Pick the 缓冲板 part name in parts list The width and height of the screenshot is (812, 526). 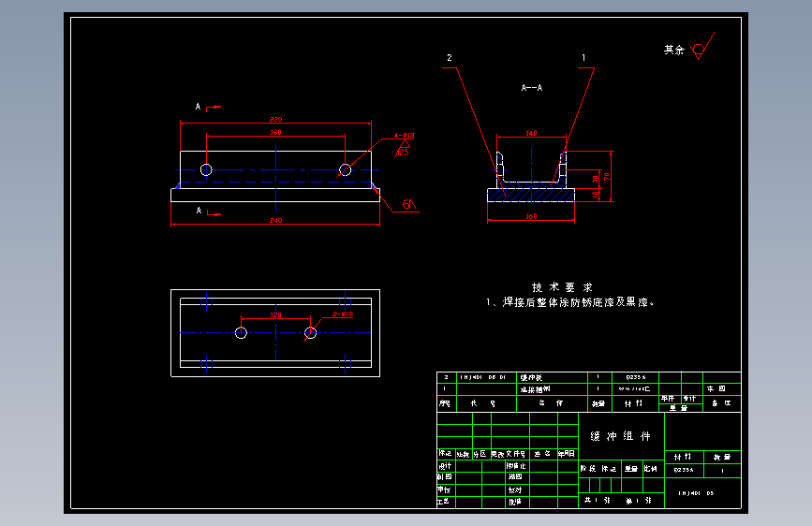point(531,377)
